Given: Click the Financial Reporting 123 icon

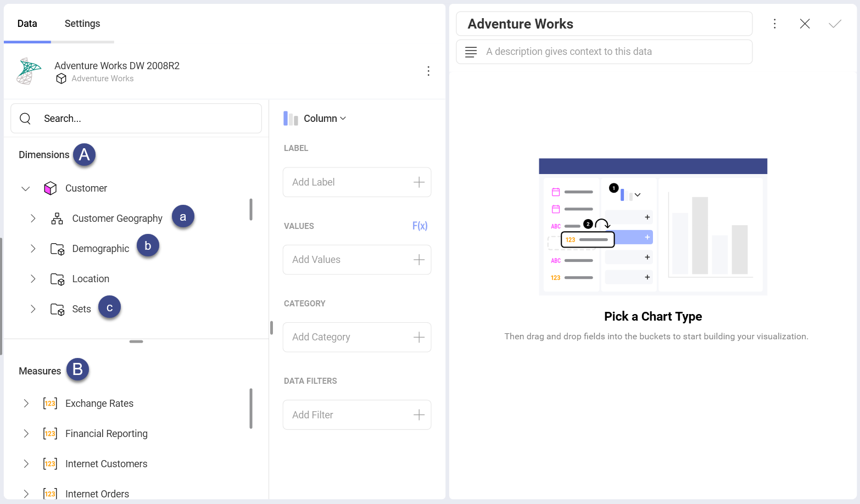Looking at the screenshot, I should click(50, 434).
